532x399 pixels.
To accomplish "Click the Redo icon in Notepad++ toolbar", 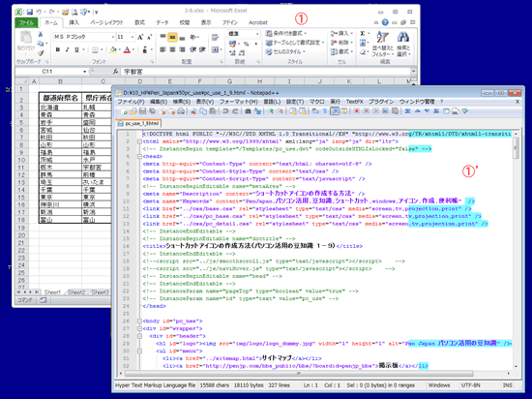I will [235, 111].
